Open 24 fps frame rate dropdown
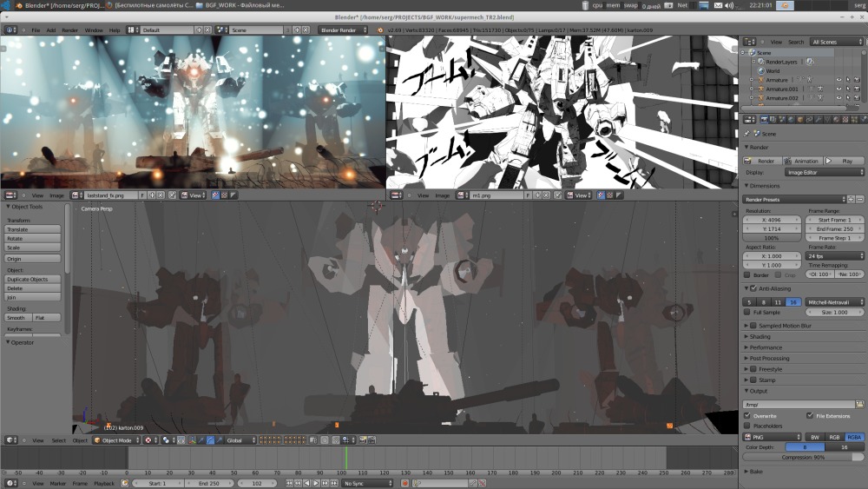The width and height of the screenshot is (868, 489). [834, 256]
